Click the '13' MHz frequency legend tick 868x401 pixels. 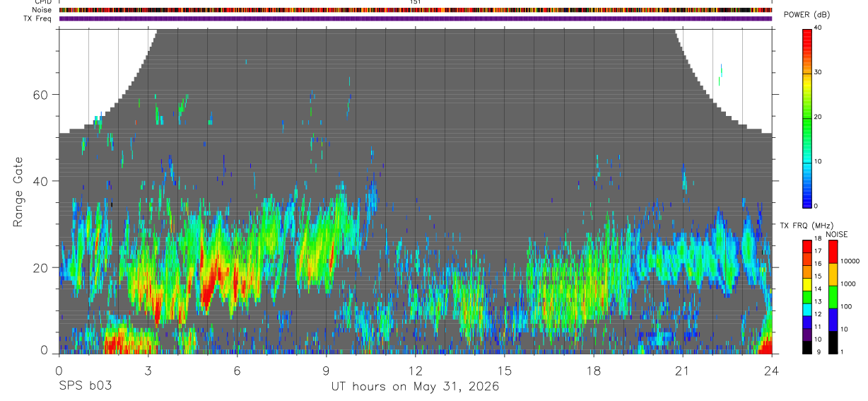coord(818,301)
